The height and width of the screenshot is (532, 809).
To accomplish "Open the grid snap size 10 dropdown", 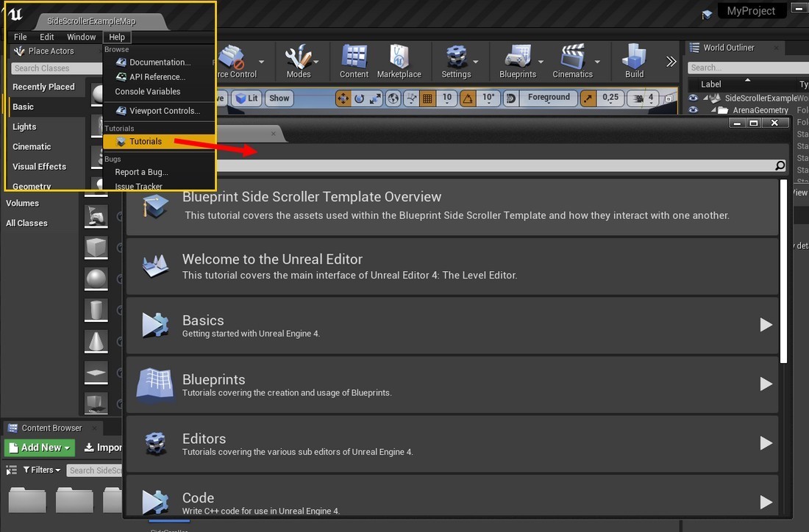I will pyautogui.click(x=447, y=98).
